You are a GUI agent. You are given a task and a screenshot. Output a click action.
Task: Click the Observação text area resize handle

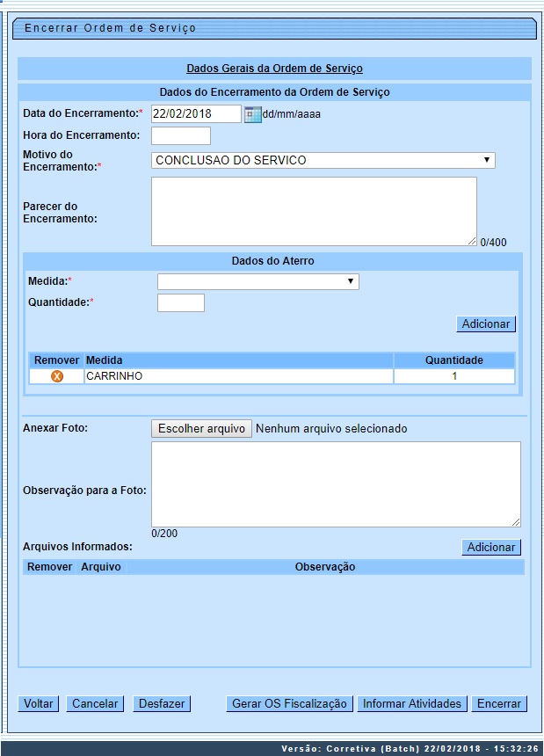(x=516, y=523)
